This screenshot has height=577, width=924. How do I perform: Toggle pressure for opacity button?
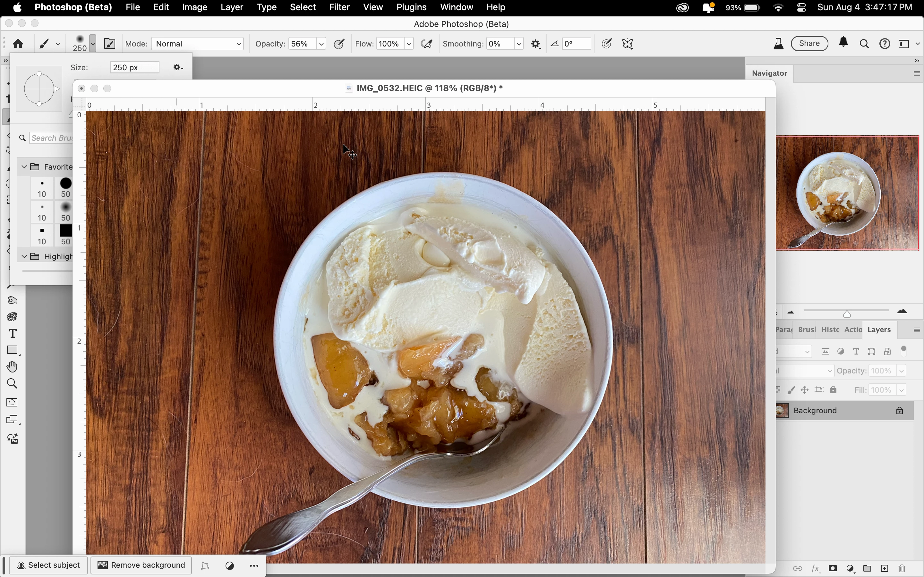click(339, 44)
